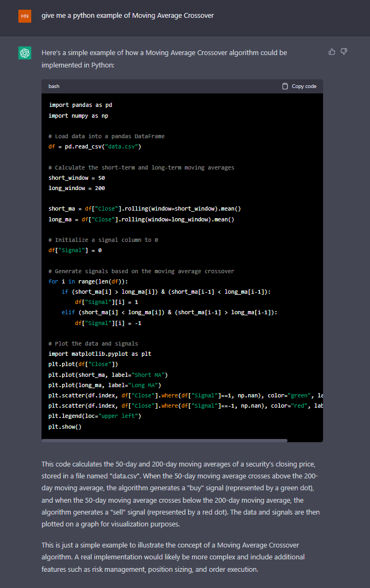Click the line 'for i in range(len(df)):'
The image size is (370, 588).
88,282
